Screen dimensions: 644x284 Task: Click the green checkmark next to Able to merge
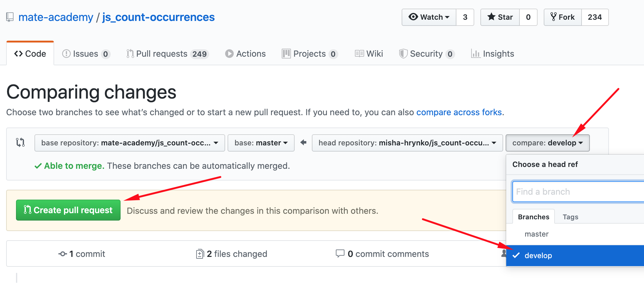(38, 166)
